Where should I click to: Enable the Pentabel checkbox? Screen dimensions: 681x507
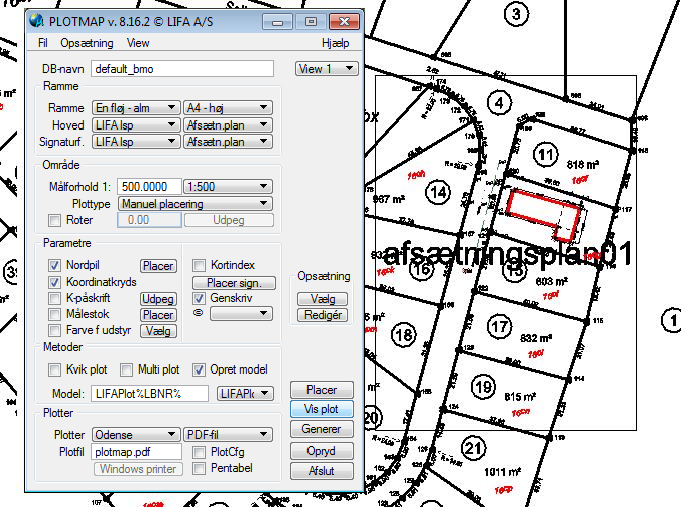point(199,468)
